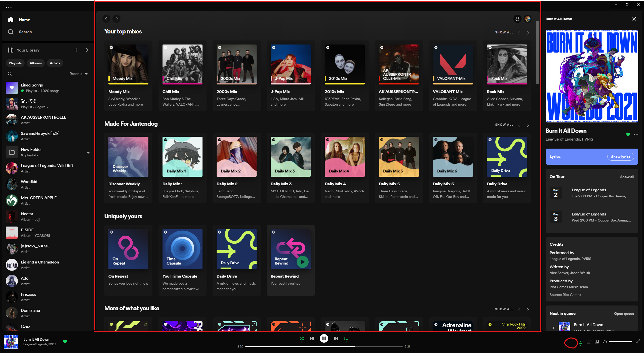Go to Search in sidebar

(x=25, y=32)
